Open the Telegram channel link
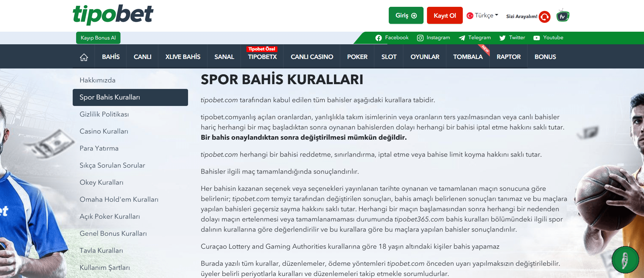Image resolution: width=644 pixels, height=278 pixels. click(x=475, y=38)
